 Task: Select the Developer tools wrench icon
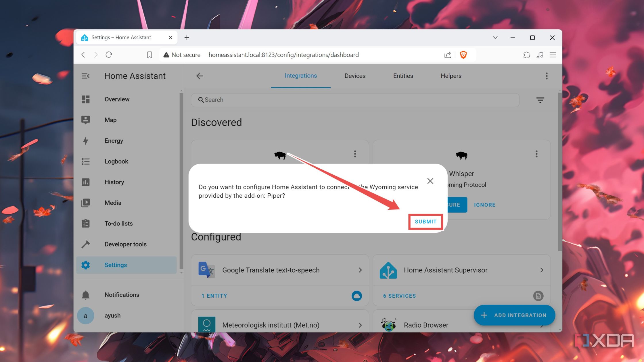tap(85, 244)
